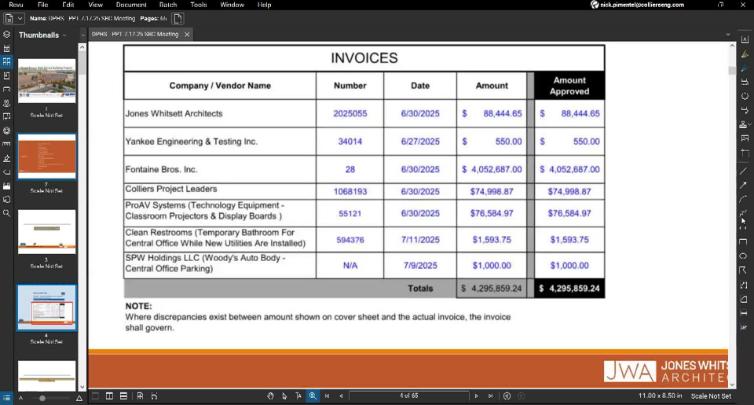Open the Sets panel icon
Screen dimensions: 754x405
[6, 199]
